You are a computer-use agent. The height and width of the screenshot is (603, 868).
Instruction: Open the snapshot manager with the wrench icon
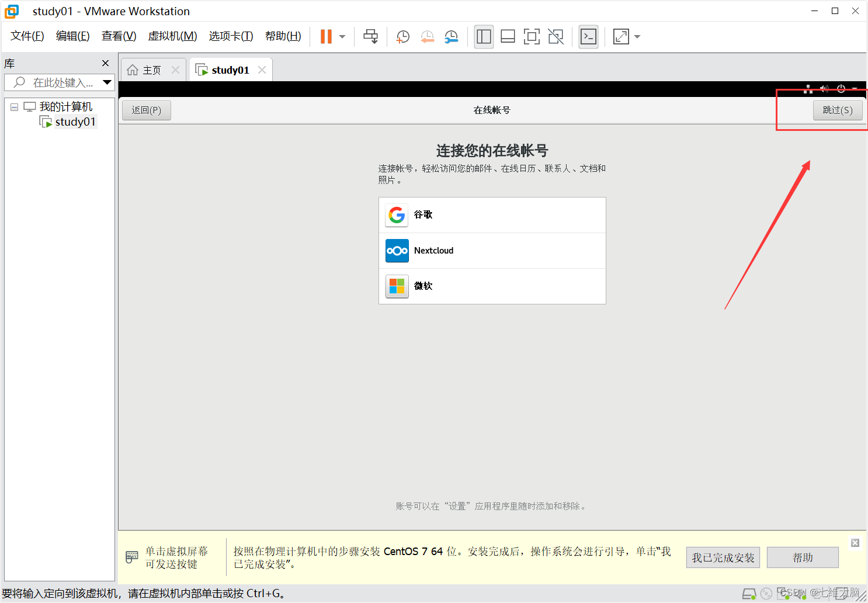(x=452, y=37)
